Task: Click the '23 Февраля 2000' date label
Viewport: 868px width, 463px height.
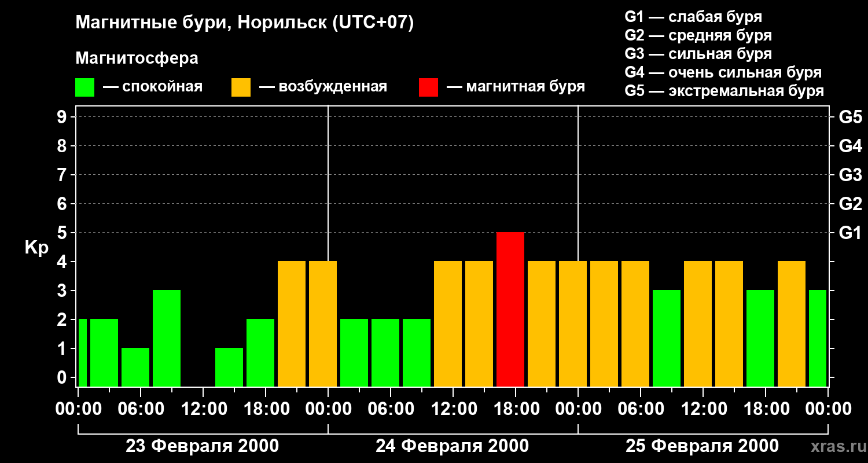Action: click(x=203, y=446)
